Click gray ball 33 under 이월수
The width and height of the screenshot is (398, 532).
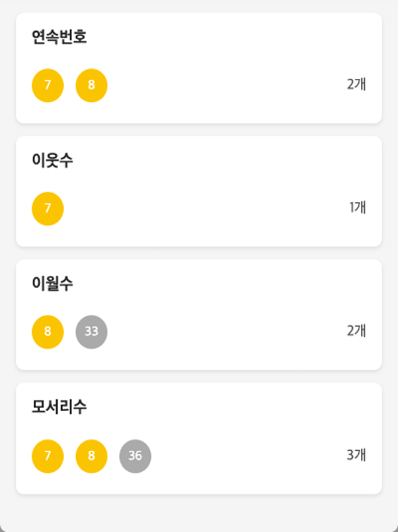(x=92, y=331)
